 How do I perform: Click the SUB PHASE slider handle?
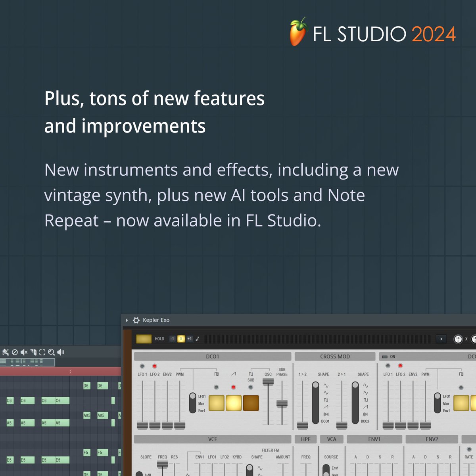(x=282, y=404)
